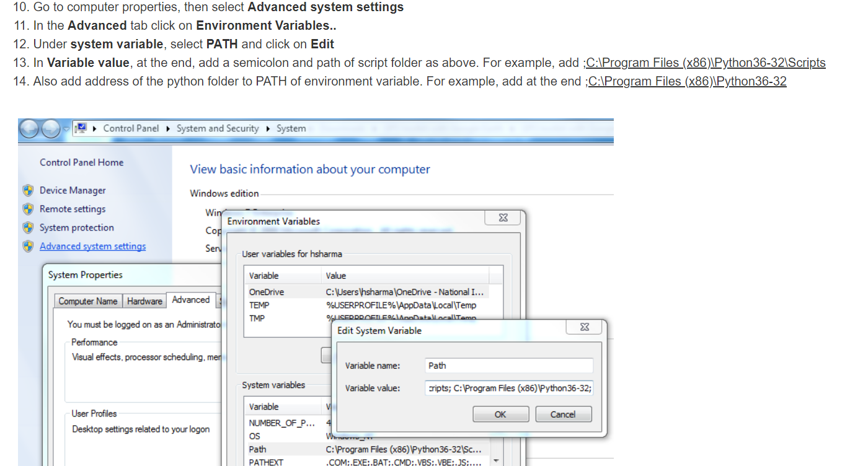Expand the System and Security breadcrumb chevron

click(269, 128)
